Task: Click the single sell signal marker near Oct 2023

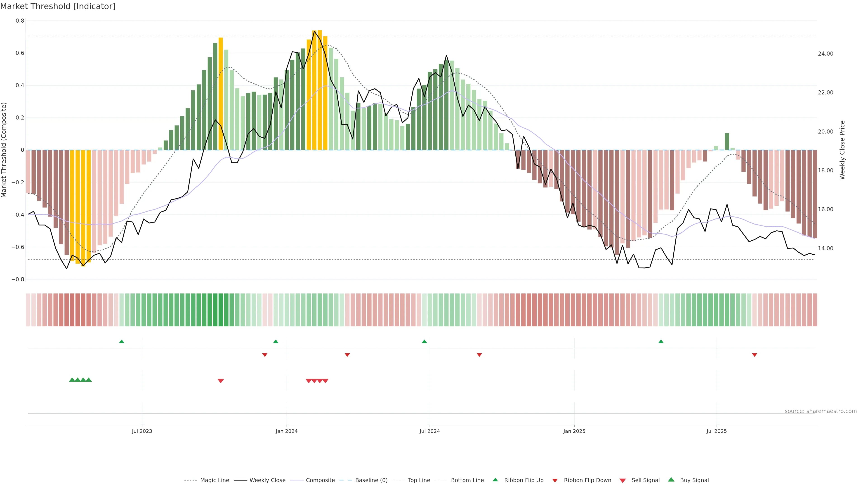Action: pyautogui.click(x=221, y=381)
